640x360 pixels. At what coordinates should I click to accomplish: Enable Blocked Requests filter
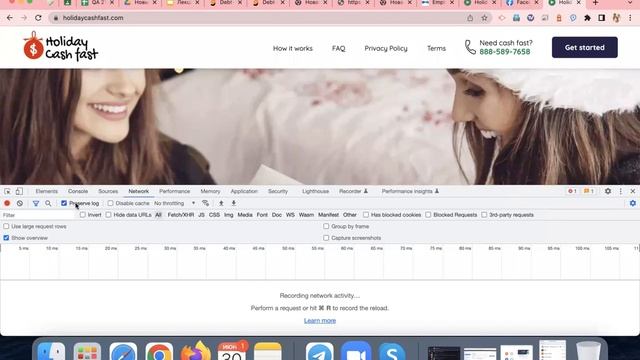(428, 215)
